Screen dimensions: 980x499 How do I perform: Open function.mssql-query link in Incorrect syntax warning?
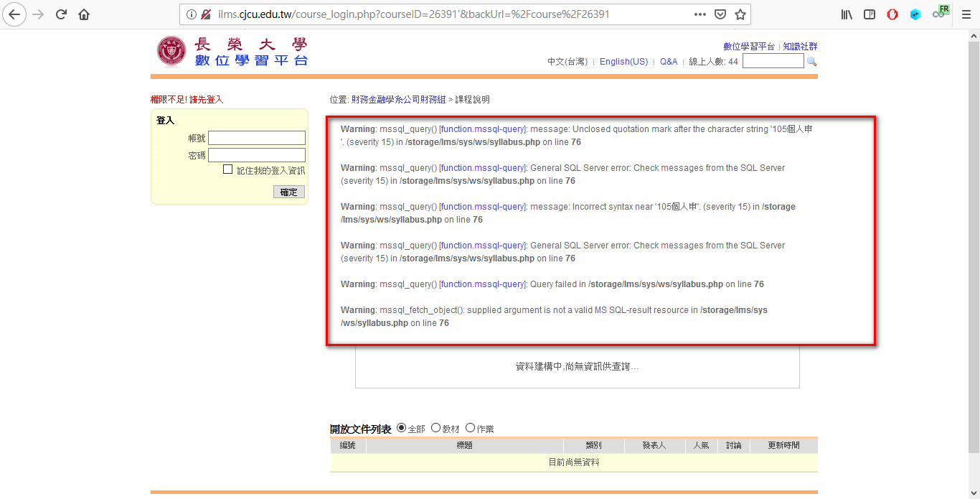pyautogui.click(x=483, y=207)
